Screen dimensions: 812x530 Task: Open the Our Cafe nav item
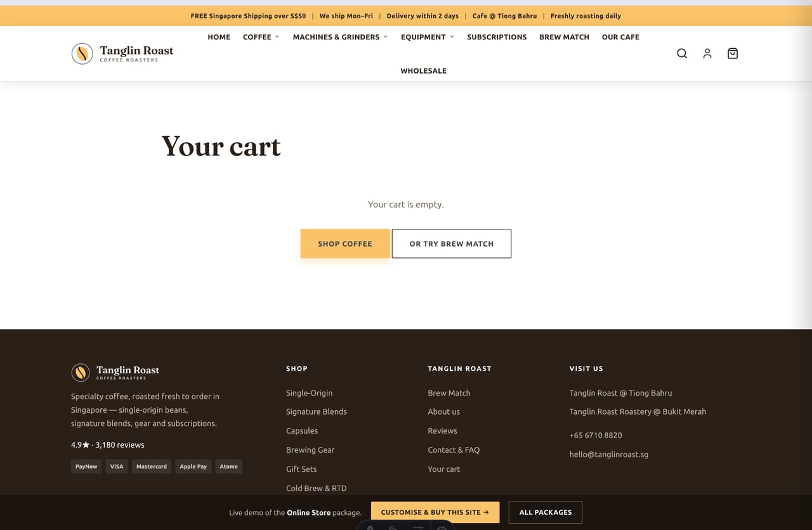pyautogui.click(x=620, y=37)
